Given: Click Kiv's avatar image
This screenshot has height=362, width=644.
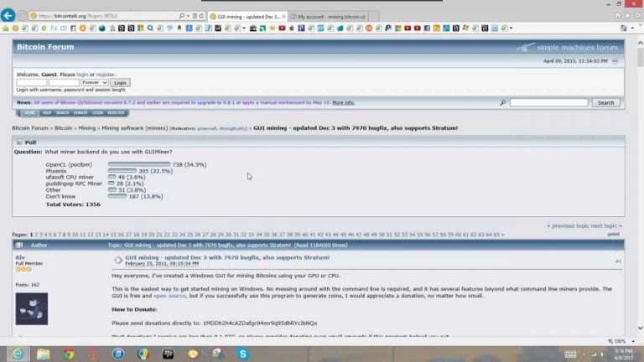Looking at the screenshot, I should click(x=32, y=309).
